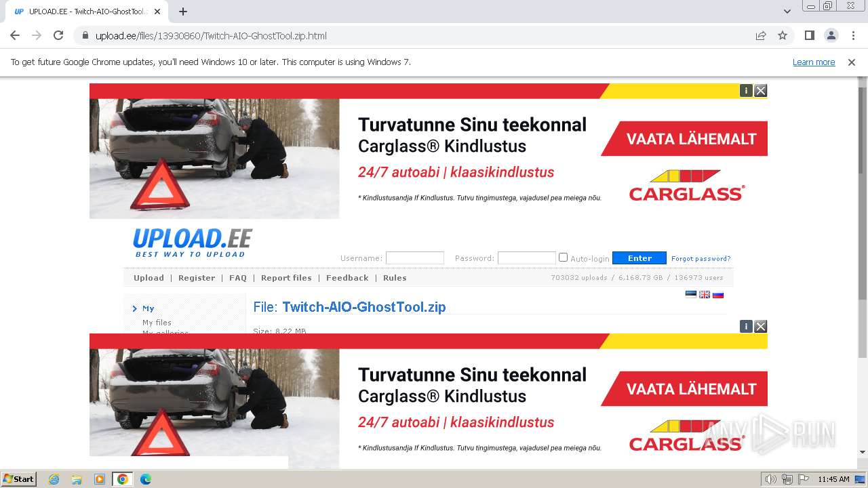The height and width of the screenshot is (488, 868).
Task: Enable the Auto-login checkbox
Action: pos(563,258)
